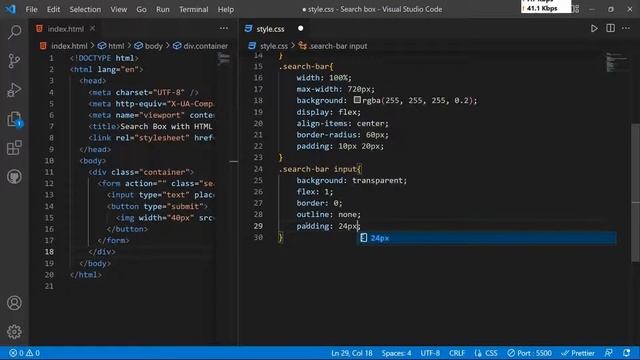Screen dimensions: 640x360
Task: Click the unsaved dot on style.css tab
Action: pyautogui.click(x=300, y=28)
